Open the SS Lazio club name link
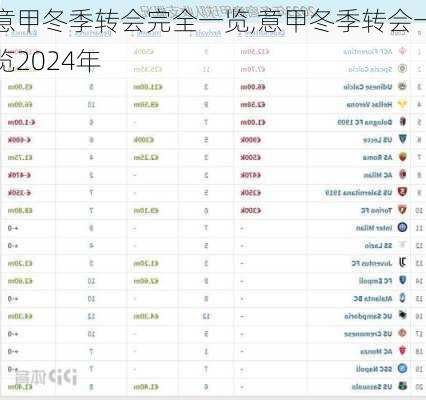The width and height of the screenshot is (426, 400). (378, 246)
